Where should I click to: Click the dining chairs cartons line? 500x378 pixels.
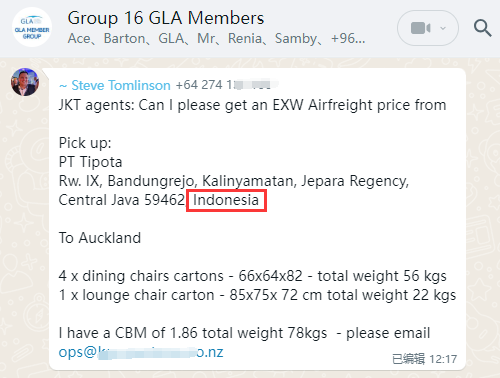pos(252,276)
